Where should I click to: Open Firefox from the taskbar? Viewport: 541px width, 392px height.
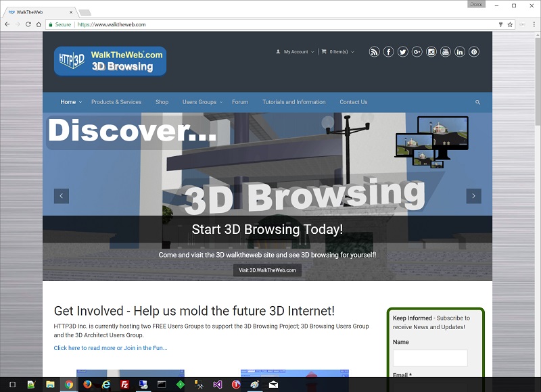coord(87,384)
